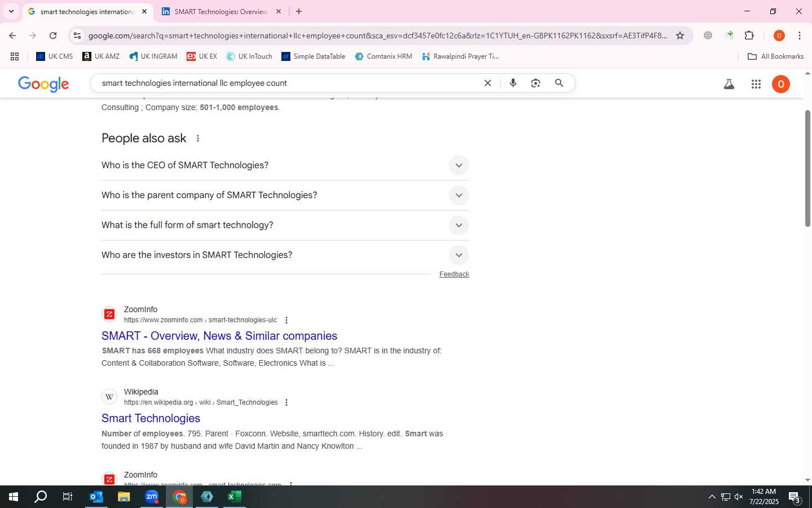Show hidden system tray icons
This screenshot has width=812, height=508.
point(712,497)
